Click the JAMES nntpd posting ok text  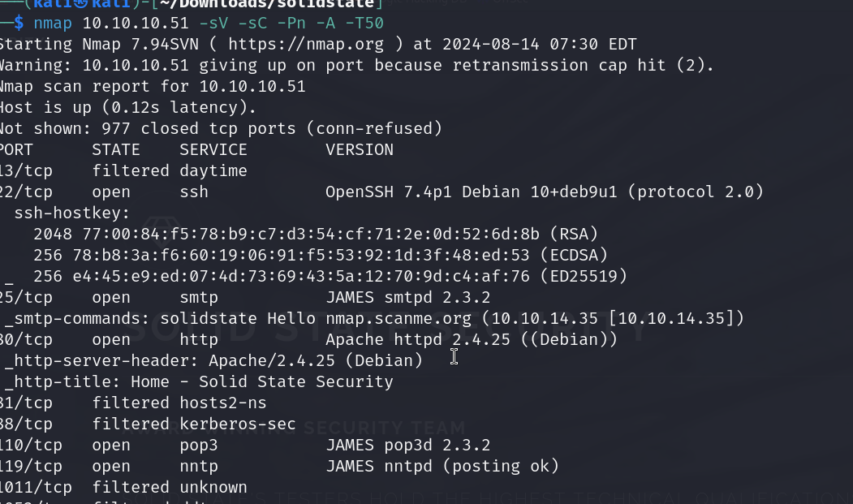coord(442,466)
